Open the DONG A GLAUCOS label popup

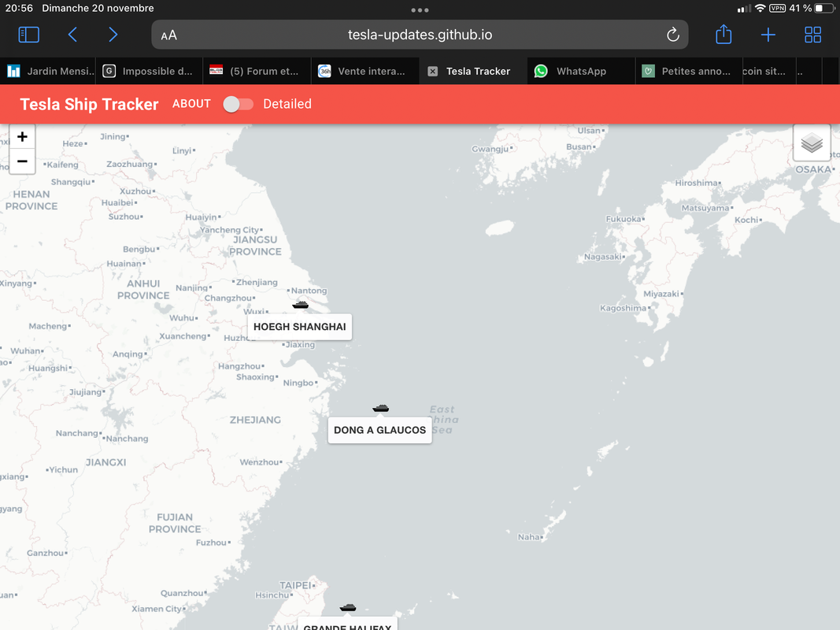[x=379, y=430]
